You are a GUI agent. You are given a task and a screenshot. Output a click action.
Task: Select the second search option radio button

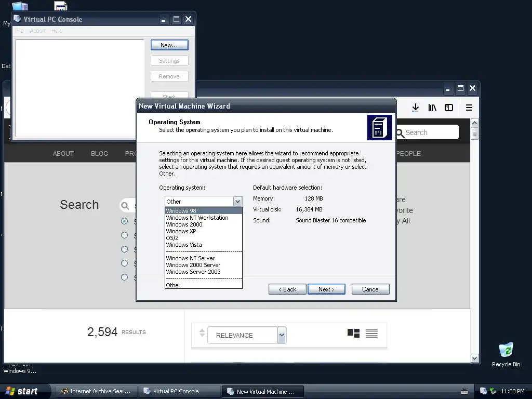click(125, 235)
